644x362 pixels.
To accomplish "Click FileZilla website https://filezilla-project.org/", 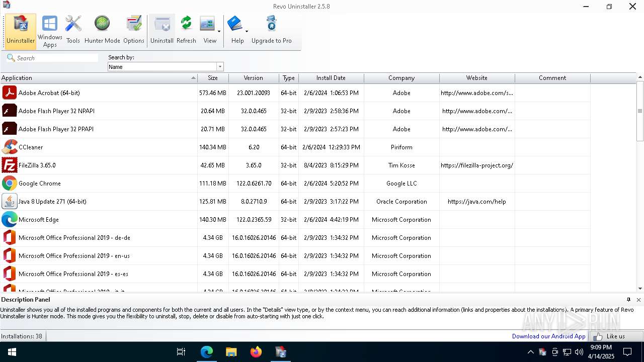I will click(x=477, y=165).
